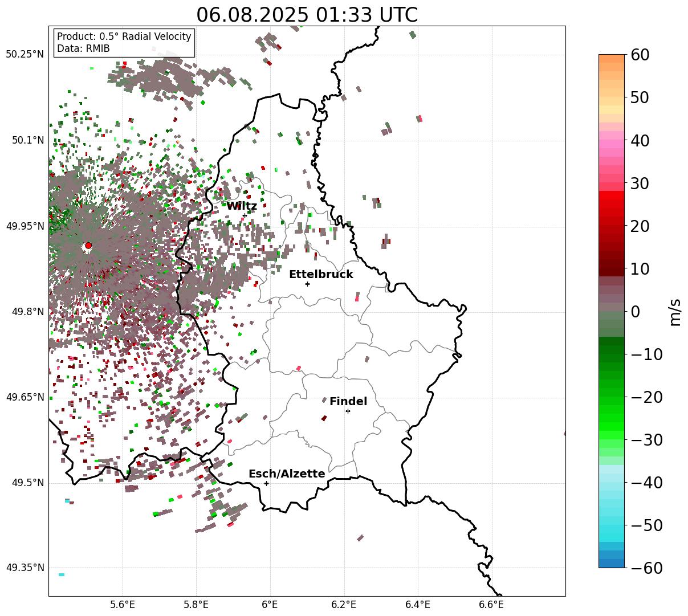The height and width of the screenshot is (616, 688).
Task: Click the 5.6°E longitude label
Action: pyautogui.click(x=123, y=604)
